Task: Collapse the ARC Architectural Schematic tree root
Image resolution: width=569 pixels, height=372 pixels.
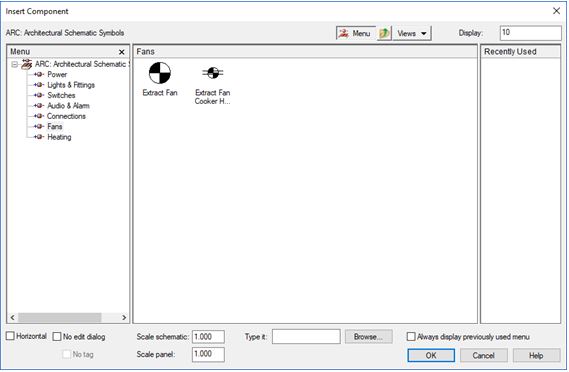Action: click(15, 65)
